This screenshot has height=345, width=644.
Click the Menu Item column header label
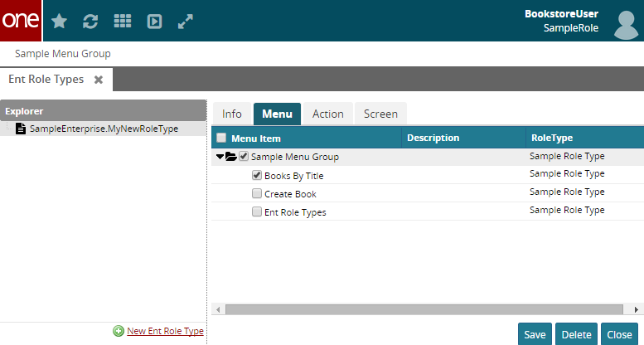click(256, 138)
